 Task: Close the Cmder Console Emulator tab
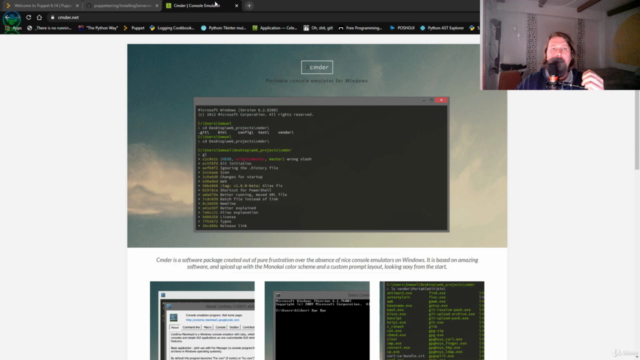click(x=236, y=6)
